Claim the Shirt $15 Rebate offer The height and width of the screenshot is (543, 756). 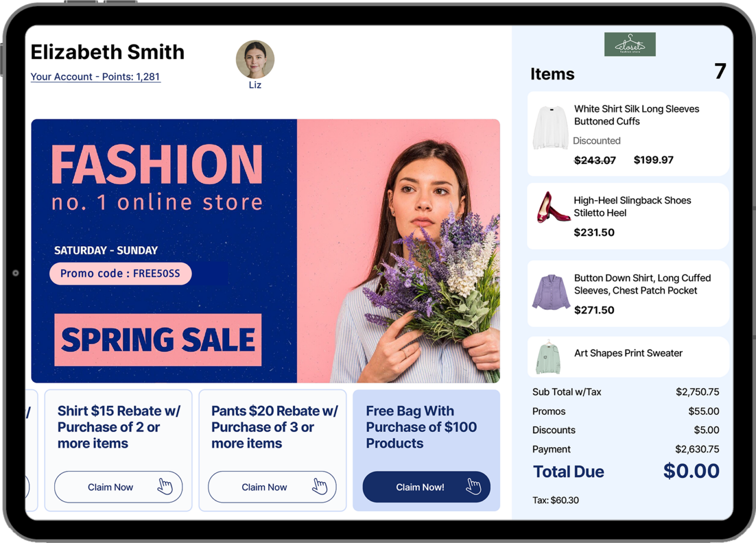(111, 487)
